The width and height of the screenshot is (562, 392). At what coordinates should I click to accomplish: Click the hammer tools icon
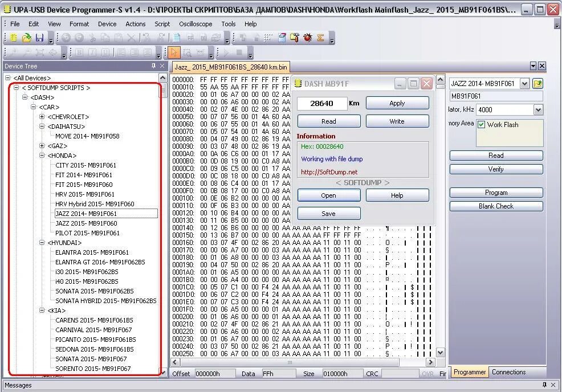[295, 38]
